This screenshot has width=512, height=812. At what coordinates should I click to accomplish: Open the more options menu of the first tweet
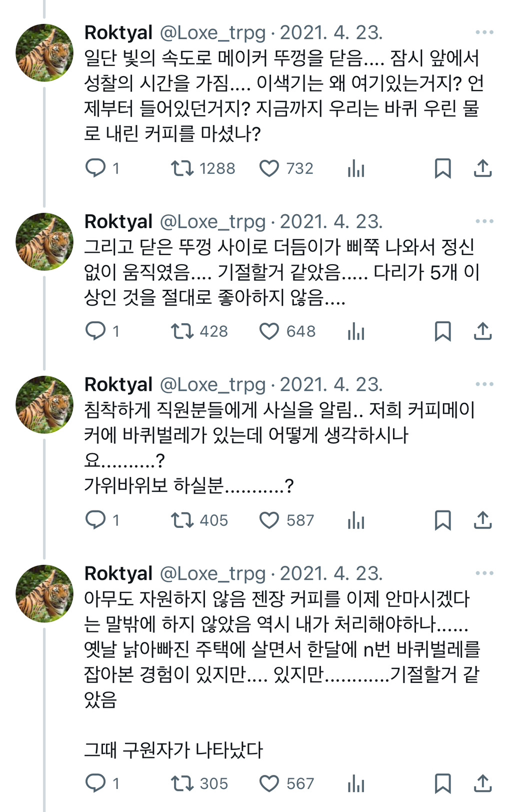tap(484, 33)
